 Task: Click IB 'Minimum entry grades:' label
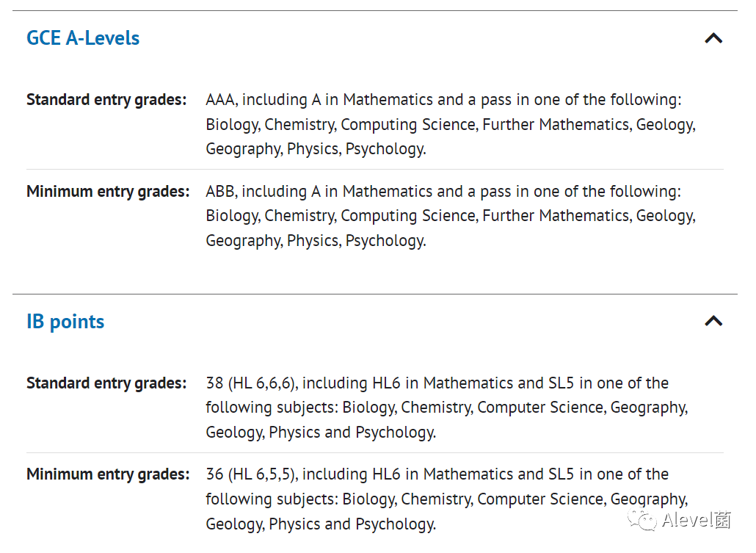point(108,474)
